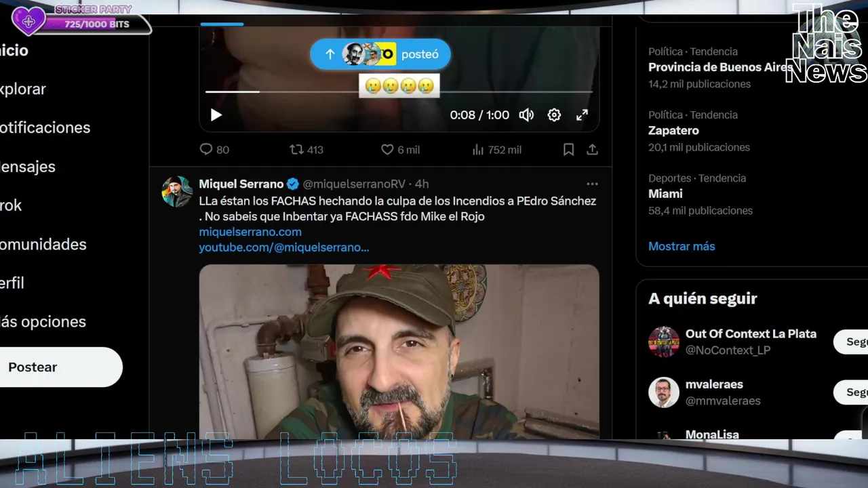Click the 0:08 / 1:00 video time display
868x488 pixels.
click(479, 115)
